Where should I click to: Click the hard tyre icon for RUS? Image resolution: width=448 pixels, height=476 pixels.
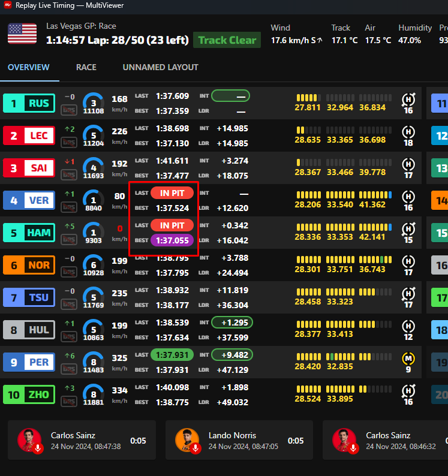(408, 100)
